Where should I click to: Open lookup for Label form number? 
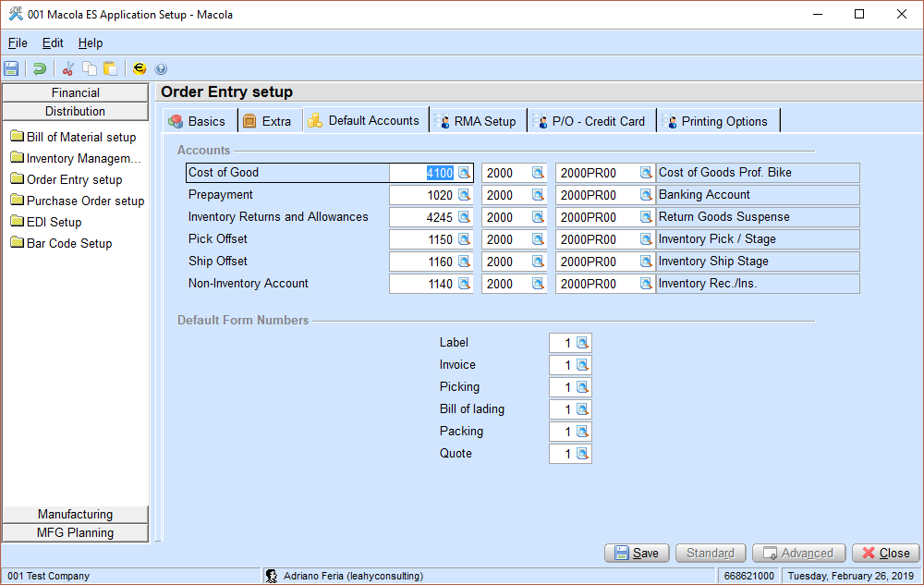(x=582, y=343)
